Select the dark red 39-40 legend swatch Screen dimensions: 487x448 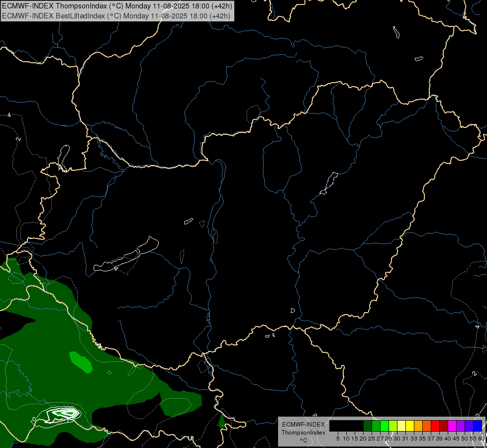[444, 426]
